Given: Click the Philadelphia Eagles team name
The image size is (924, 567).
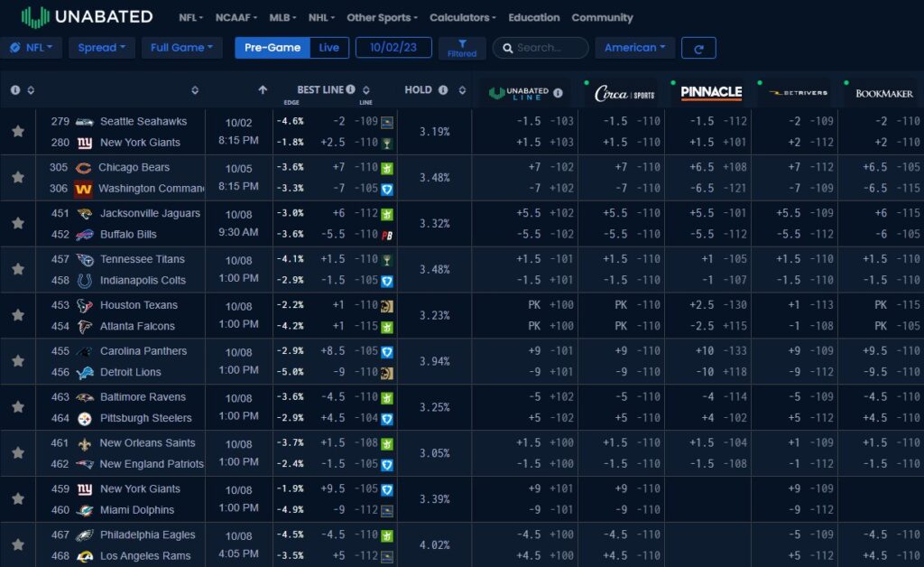Looking at the screenshot, I should (147, 535).
